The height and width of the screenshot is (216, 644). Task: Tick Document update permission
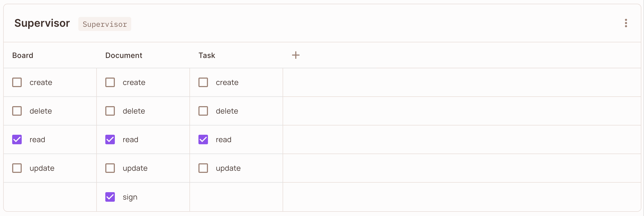tap(110, 168)
